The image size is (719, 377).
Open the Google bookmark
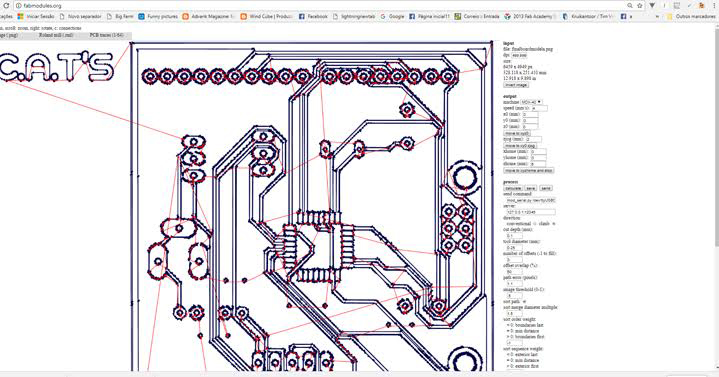pos(393,16)
